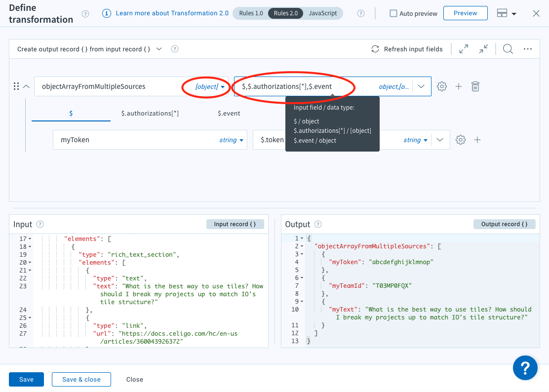
Task: Delete the objectArrayFromMultipleSources mapping row
Action: point(475,86)
